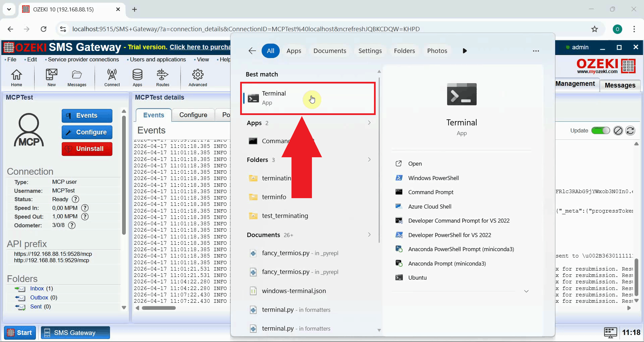644x342 pixels.
Task: Open the Apps database icon
Action: click(x=137, y=77)
